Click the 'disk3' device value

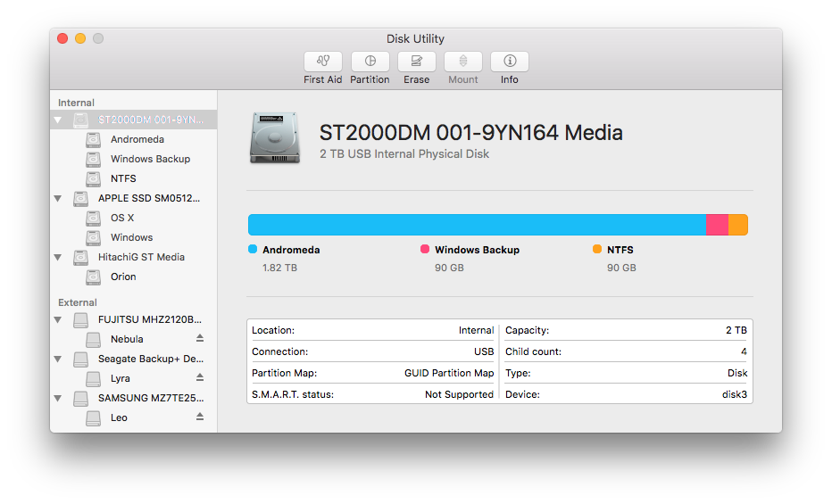735,394
